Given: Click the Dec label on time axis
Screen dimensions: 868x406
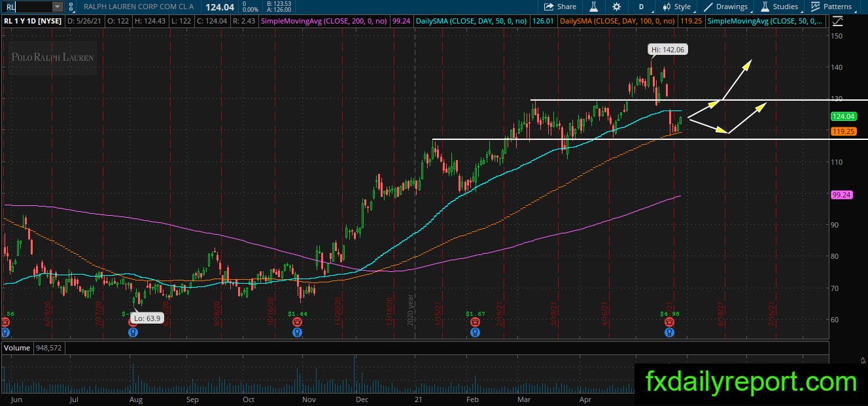Looking at the screenshot, I should (x=362, y=398).
